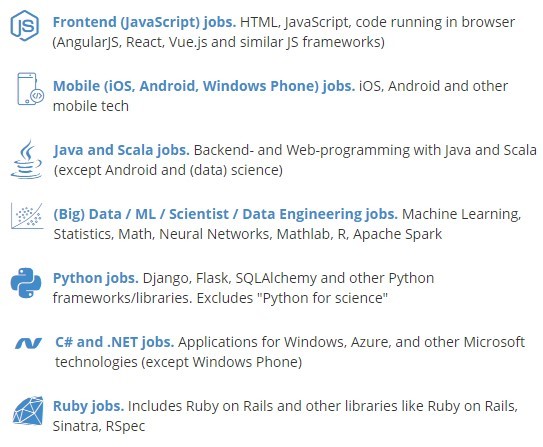Image resolution: width=543 pixels, height=447 pixels.
Task: Click the scatter plot data icon
Action: pyautogui.click(x=27, y=216)
